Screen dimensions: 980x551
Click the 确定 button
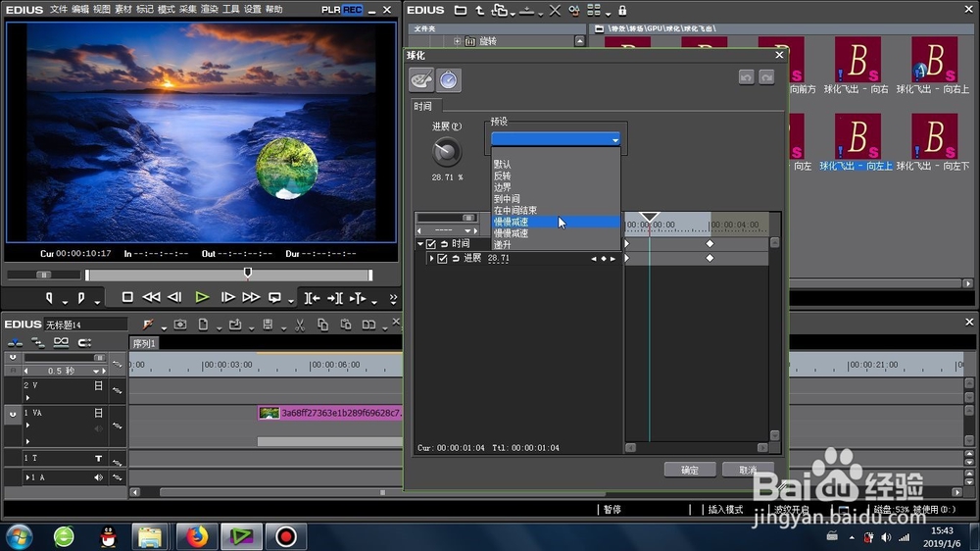[x=689, y=470]
